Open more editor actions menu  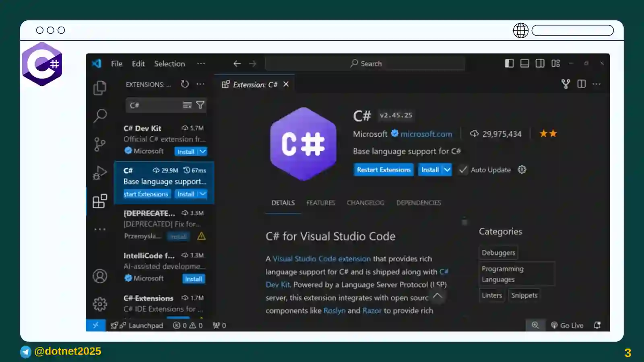(x=597, y=84)
